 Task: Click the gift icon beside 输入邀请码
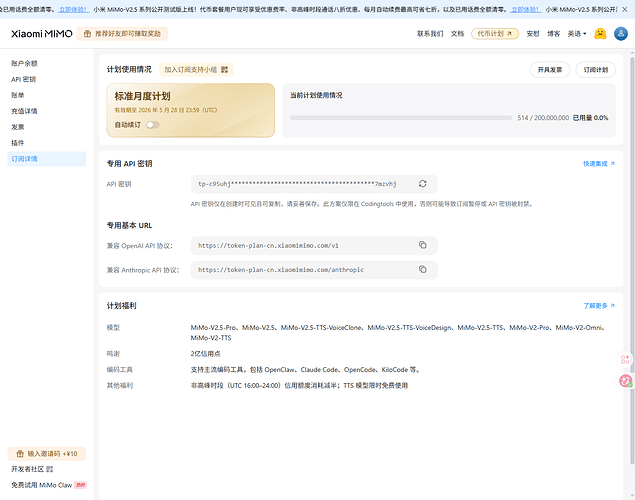click(20, 453)
